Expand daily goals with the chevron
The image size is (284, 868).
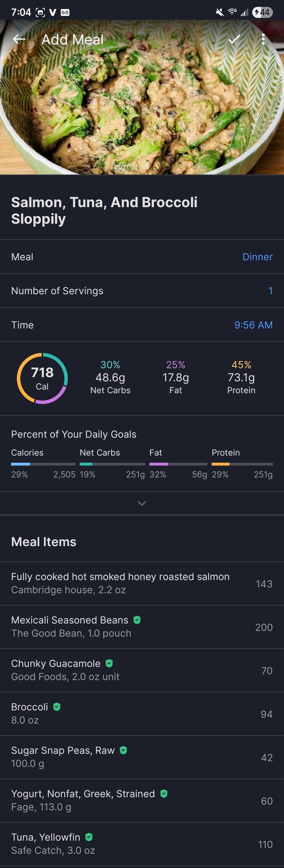pyautogui.click(x=142, y=503)
